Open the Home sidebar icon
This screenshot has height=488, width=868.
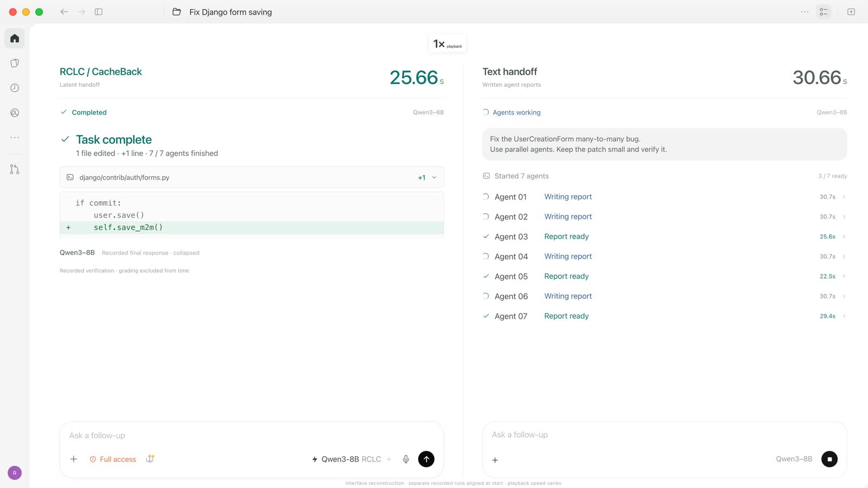pos(15,38)
